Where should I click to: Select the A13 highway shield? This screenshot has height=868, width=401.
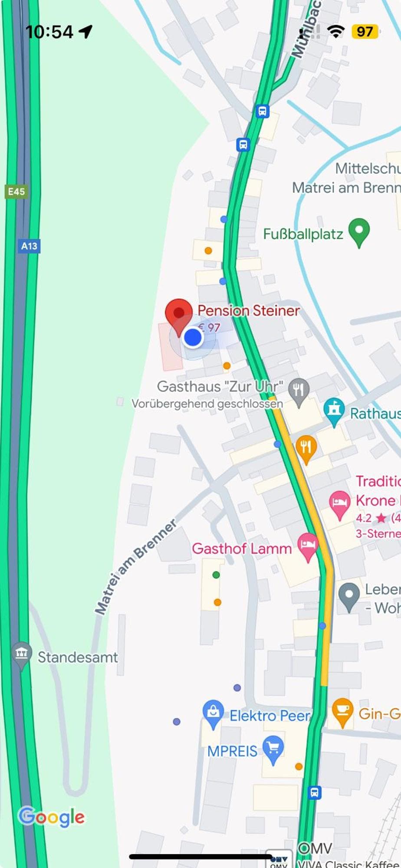(x=29, y=246)
